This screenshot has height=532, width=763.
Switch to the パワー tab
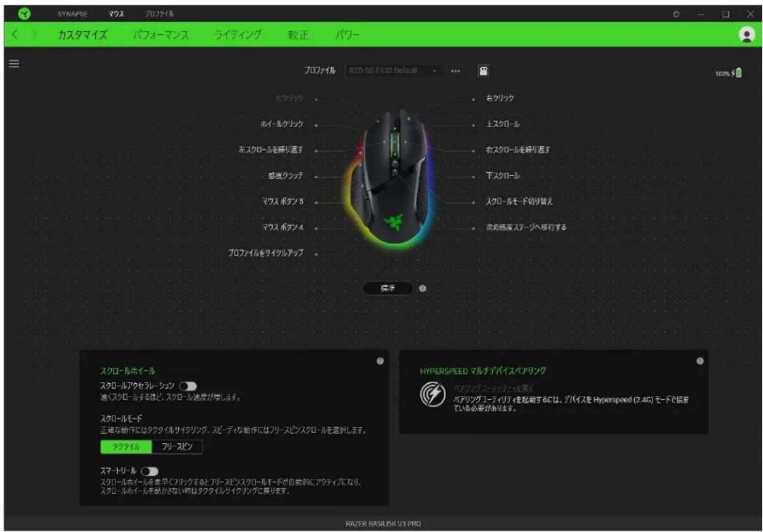[x=346, y=36]
